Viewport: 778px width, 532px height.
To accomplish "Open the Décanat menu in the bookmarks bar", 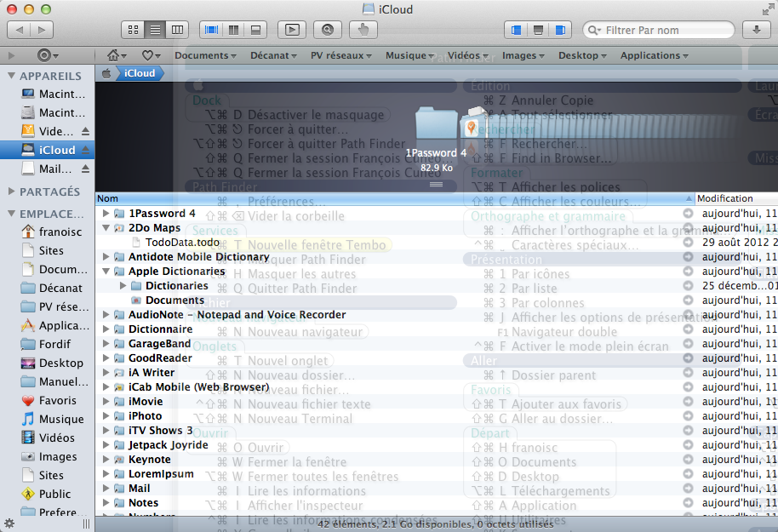I will point(273,55).
